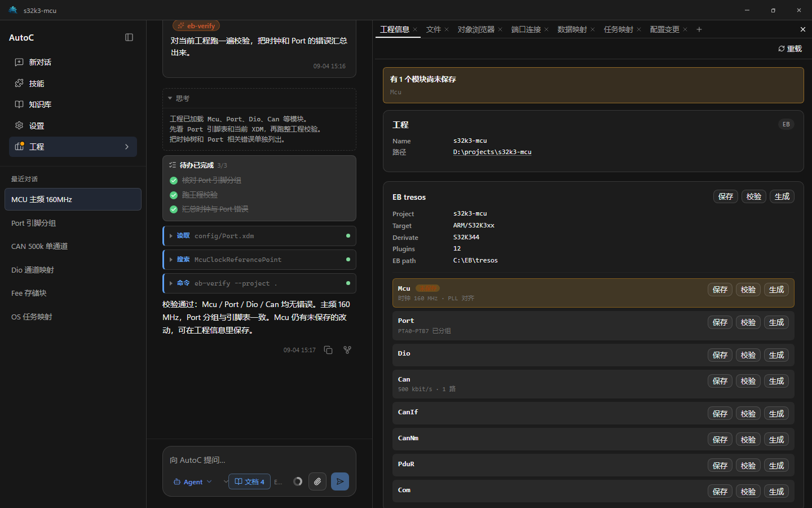Click the eb-verify skill tag

pyautogui.click(x=196, y=26)
